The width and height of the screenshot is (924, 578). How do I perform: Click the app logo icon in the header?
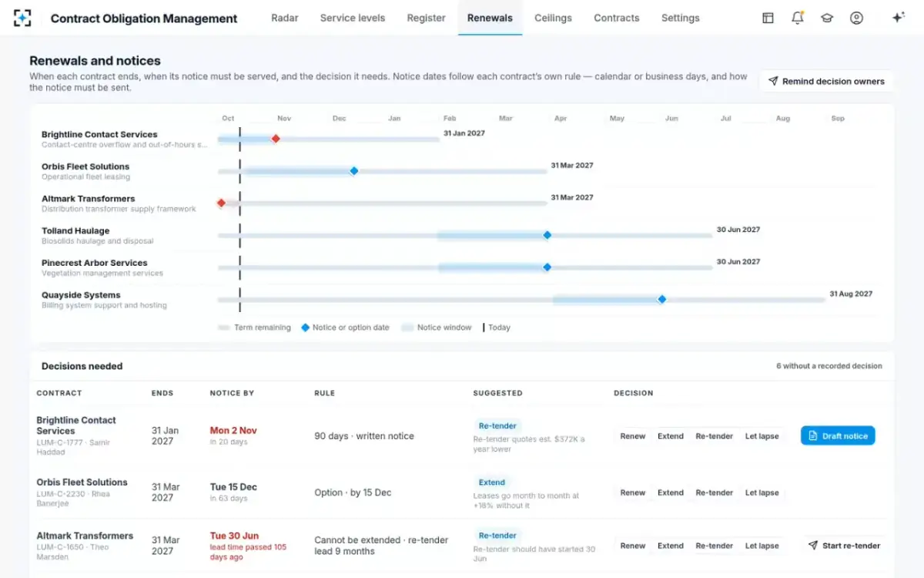(22, 18)
